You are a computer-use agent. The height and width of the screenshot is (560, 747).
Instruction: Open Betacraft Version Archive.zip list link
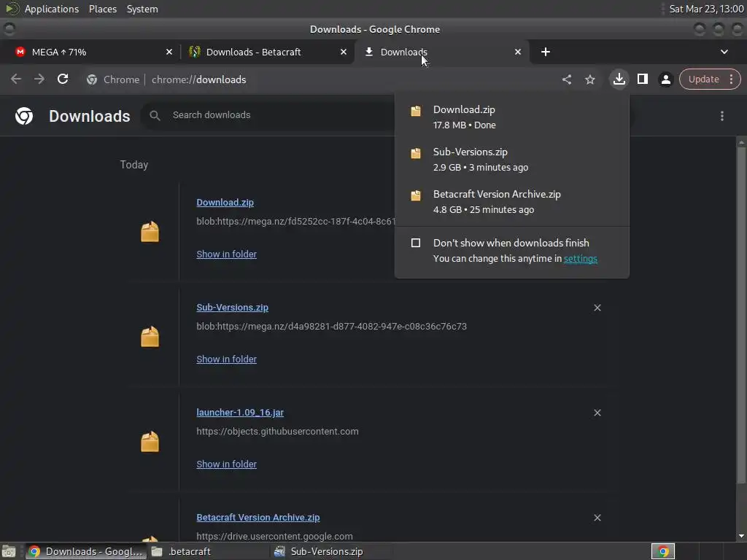pyautogui.click(x=258, y=518)
